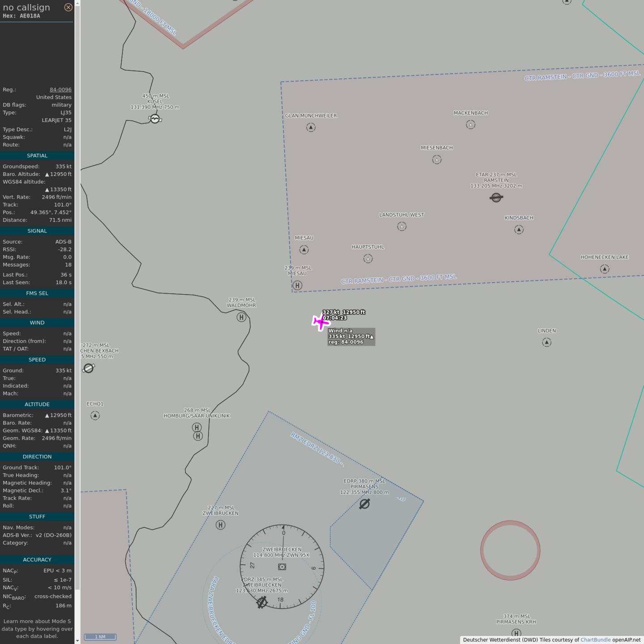Click the ACCURACY section header
Screen dimensions: 644x644
37,559
